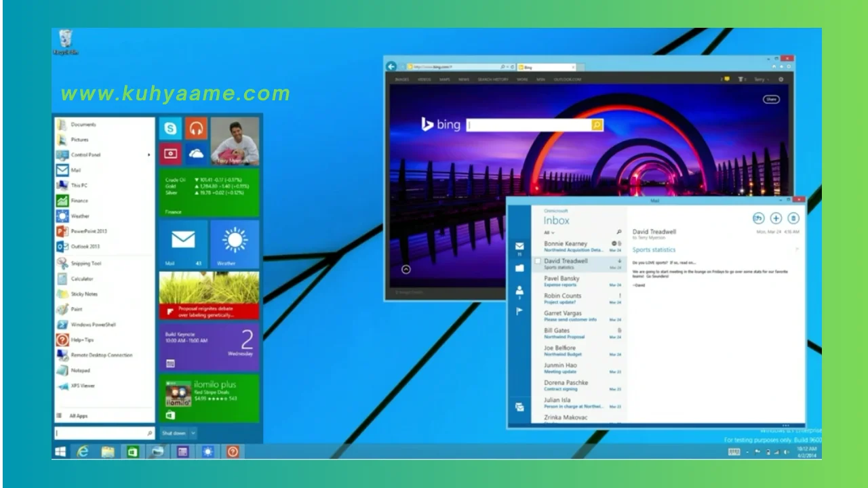Open the Recycle Bin desktop icon
This screenshot has height=488, width=868.
click(65, 42)
